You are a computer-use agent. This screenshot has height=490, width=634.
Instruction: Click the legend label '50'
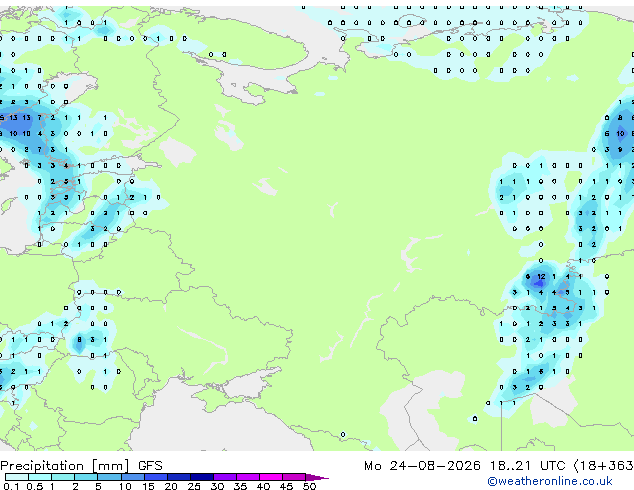click(x=309, y=486)
